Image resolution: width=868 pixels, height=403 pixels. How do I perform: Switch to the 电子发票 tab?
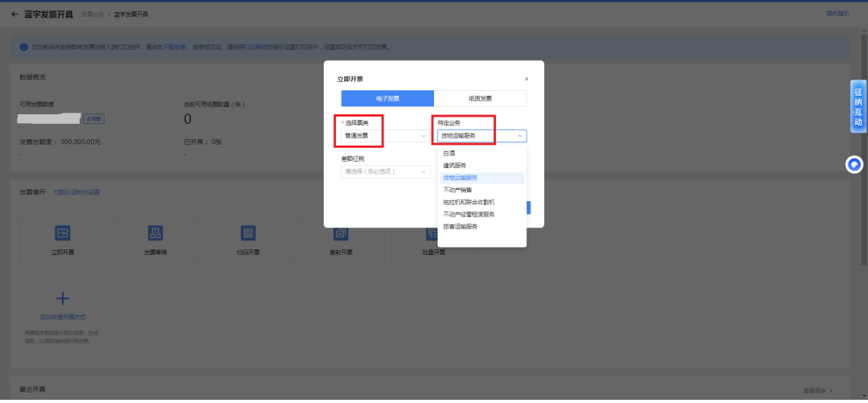pos(387,99)
